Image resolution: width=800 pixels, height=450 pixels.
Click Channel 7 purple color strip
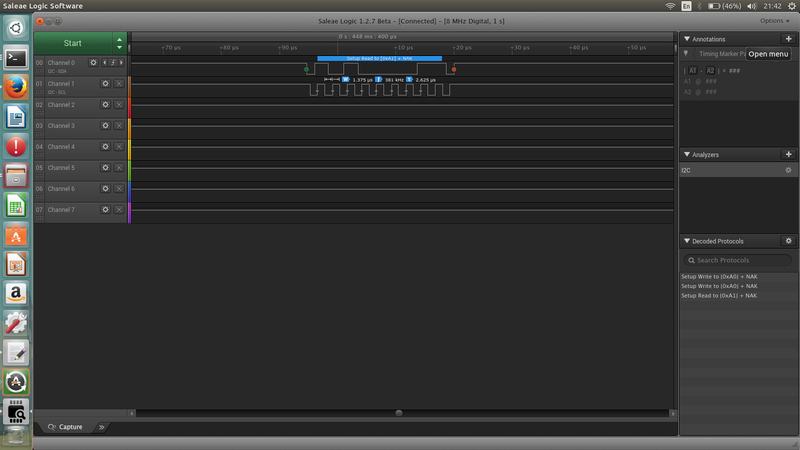(x=130, y=213)
